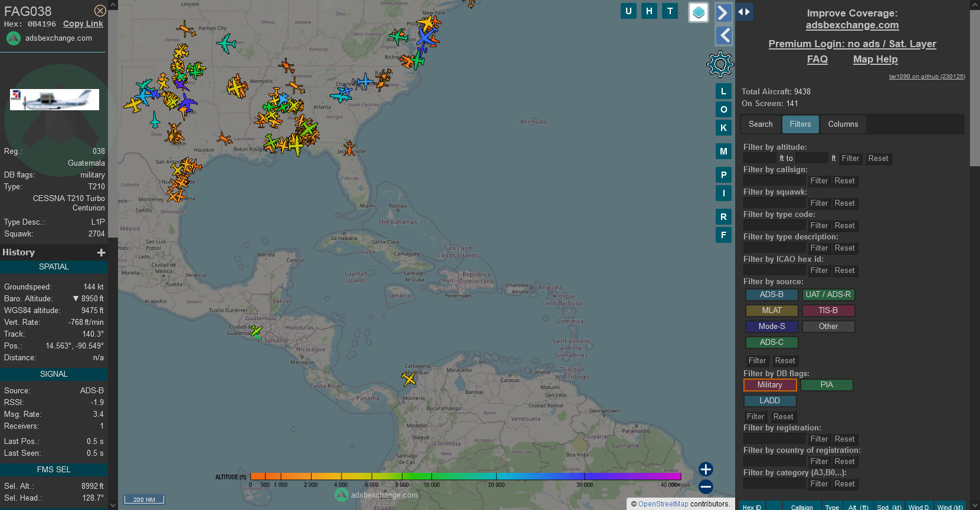The width and height of the screenshot is (980, 510).
Task: Zoom out with the map minus button
Action: coord(706,487)
